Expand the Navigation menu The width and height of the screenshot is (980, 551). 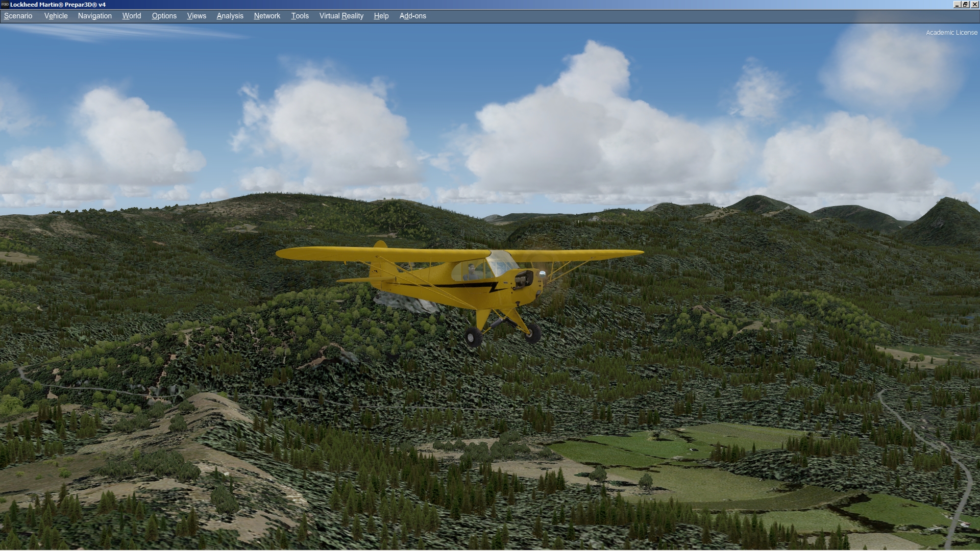[94, 16]
